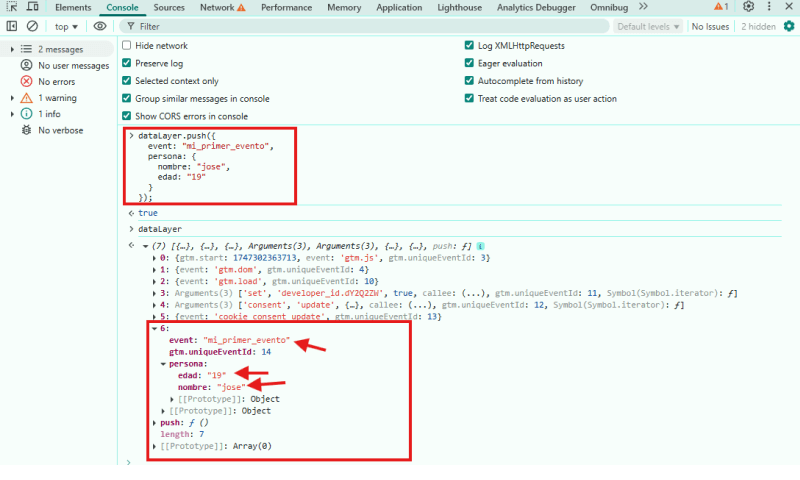Viewport: 800px width, 480px height.
Task: Open the Default levels dropdown
Action: pos(648,26)
